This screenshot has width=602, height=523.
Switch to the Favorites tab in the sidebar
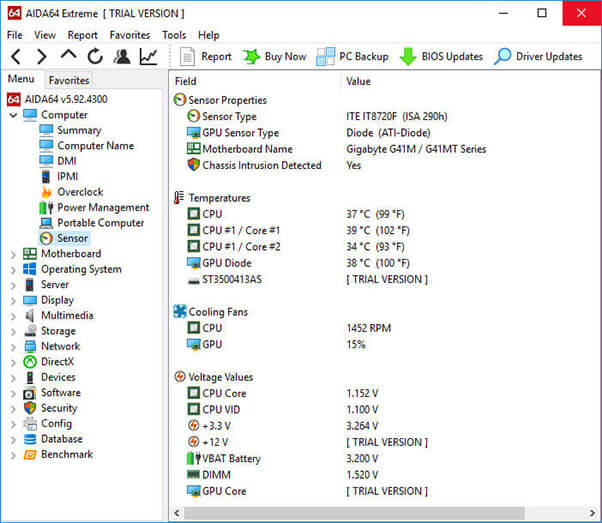69,80
